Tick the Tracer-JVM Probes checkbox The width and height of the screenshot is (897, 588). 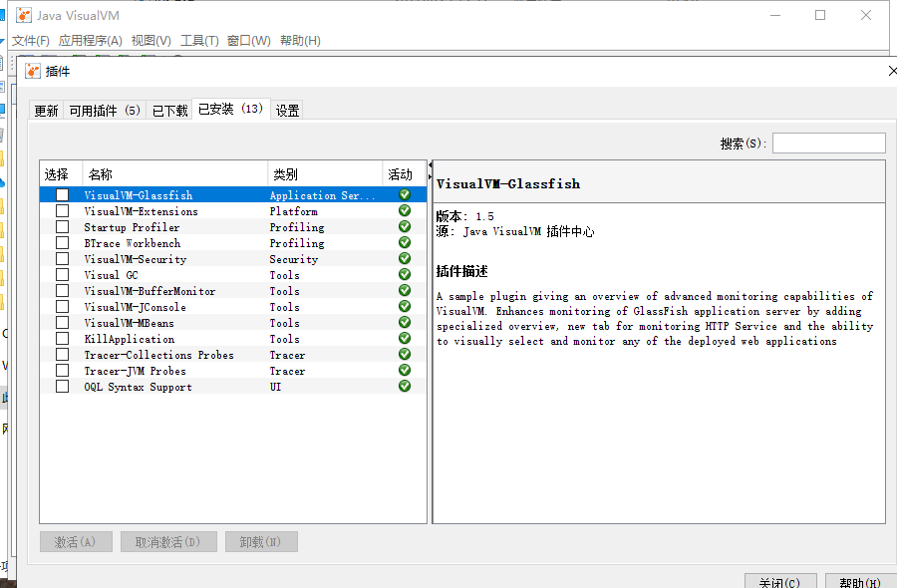(x=63, y=371)
